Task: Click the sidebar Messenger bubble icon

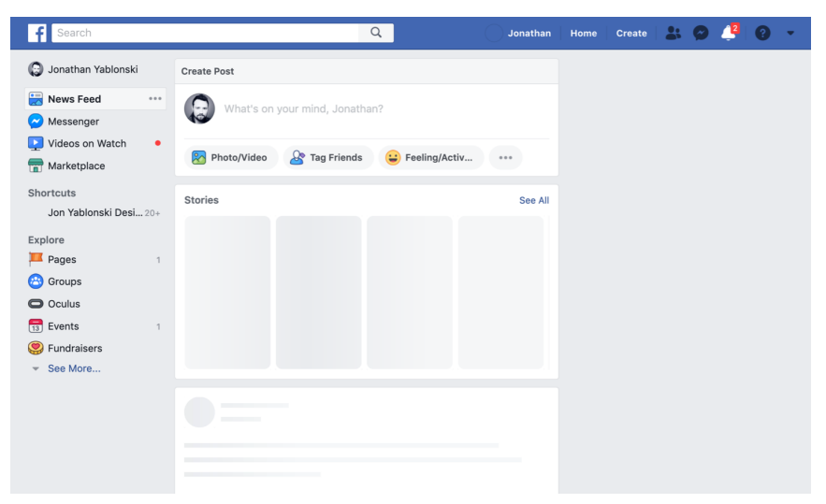Action: pos(36,122)
